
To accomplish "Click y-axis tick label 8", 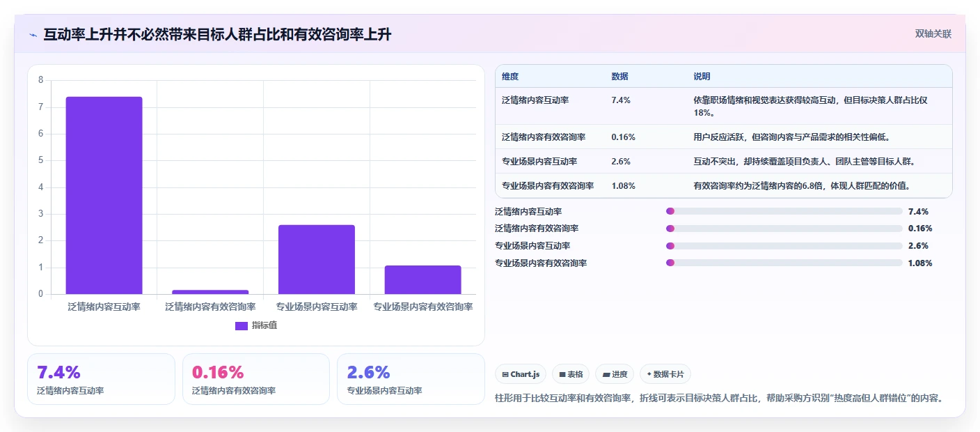I will pyautogui.click(x=40, y=80).
